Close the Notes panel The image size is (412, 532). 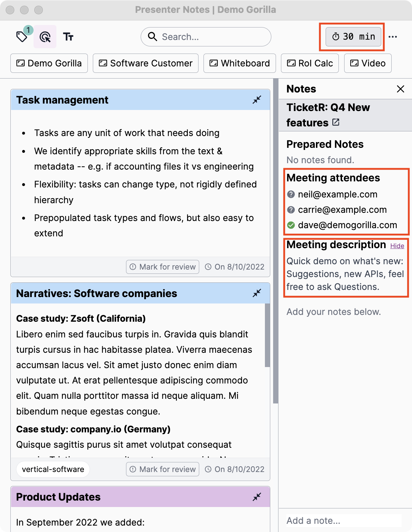(x=401, y=89)
